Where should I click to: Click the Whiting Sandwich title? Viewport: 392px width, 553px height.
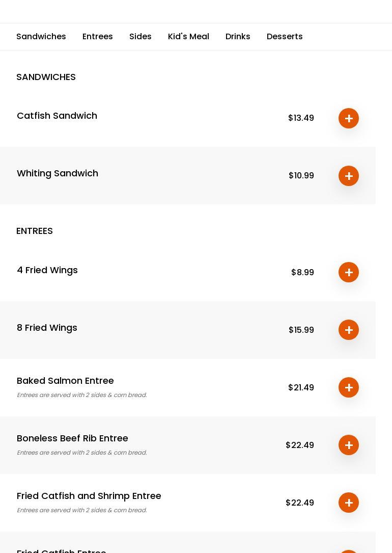(58, 173)
